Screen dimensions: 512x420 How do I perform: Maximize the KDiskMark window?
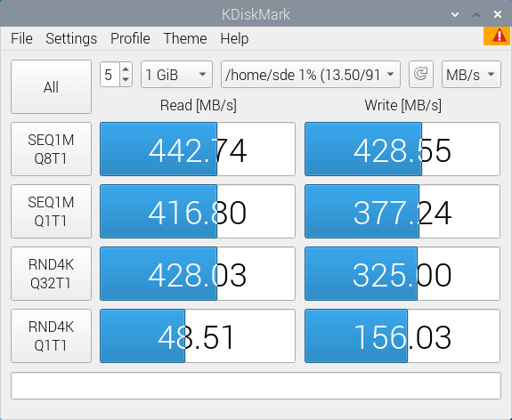pyautogui.click(x=476, y=14)
